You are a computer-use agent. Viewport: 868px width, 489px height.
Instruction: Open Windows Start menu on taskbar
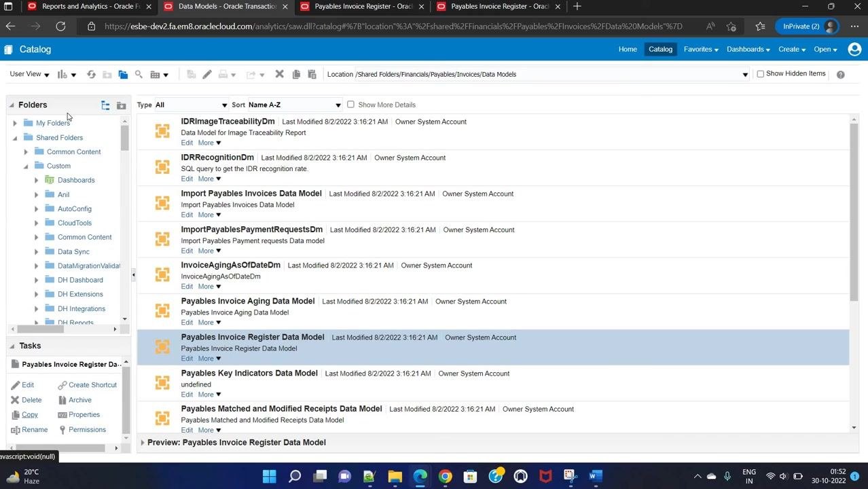point(269,476)
